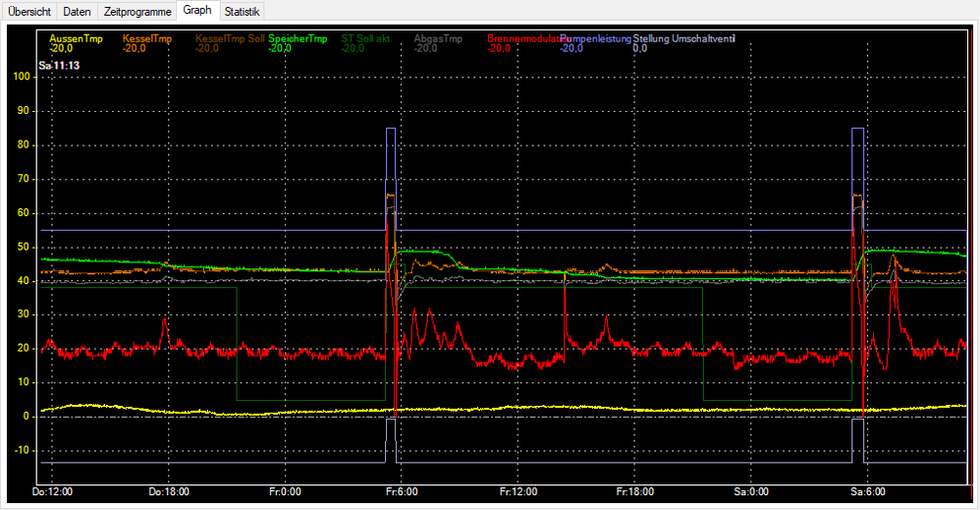Open the Daten tab
980x510 pixels.
[x=77, y=12]
